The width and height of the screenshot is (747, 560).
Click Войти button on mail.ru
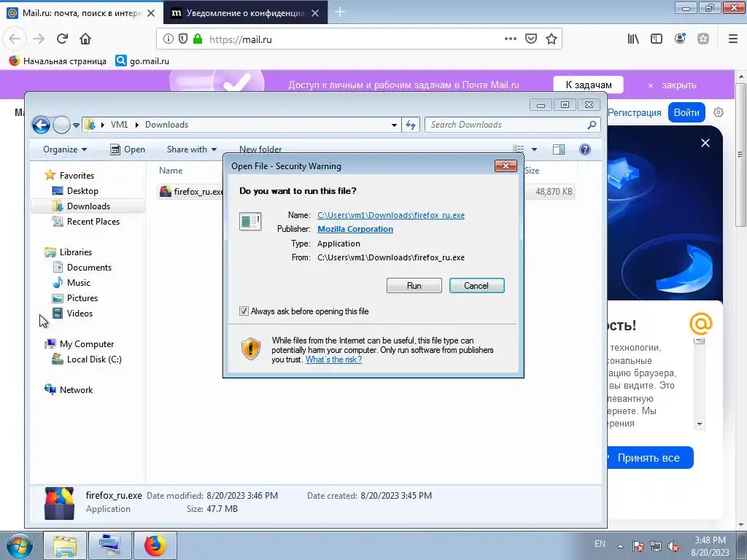click(x=686, y=113)
